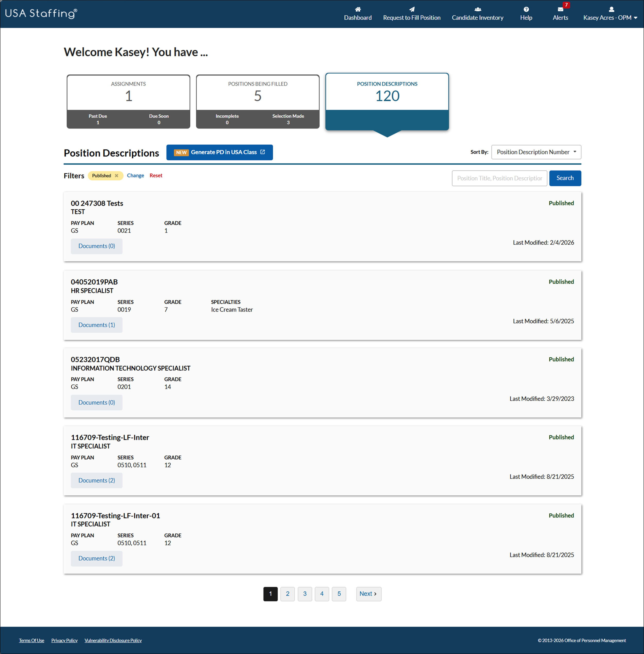Click the external link icon on Generate PD
This screenshot has width=644, height=654.
click(x=262, y=152)
